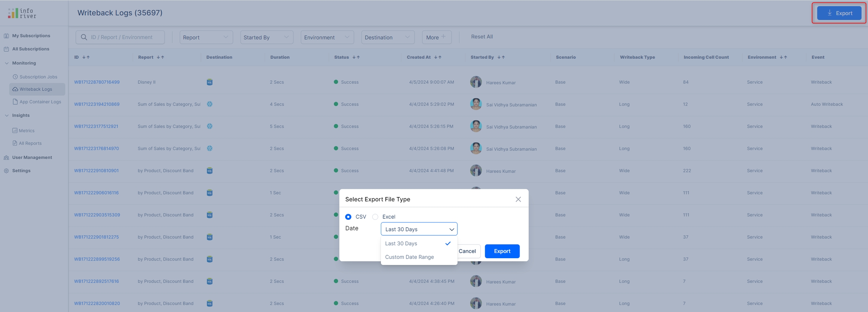This screenshot has height=312, width=868.
Task: Click Reset All filters link
Action: pos(481,37)
